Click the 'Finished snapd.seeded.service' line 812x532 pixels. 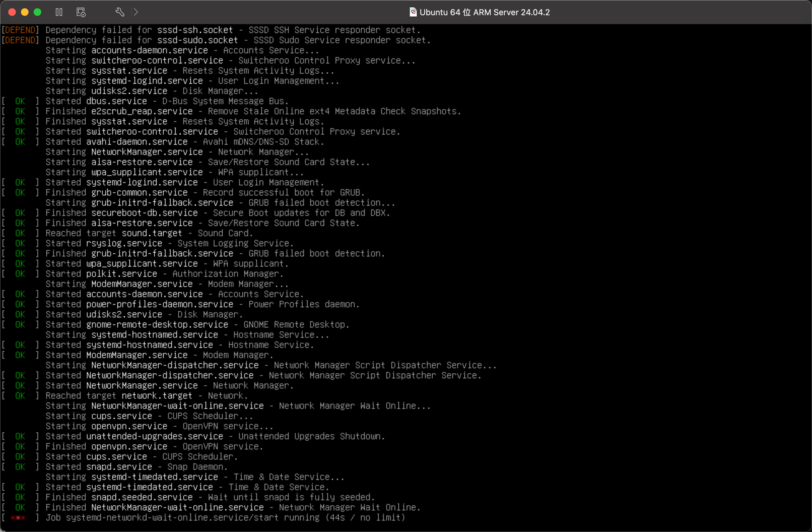(188, 497)
